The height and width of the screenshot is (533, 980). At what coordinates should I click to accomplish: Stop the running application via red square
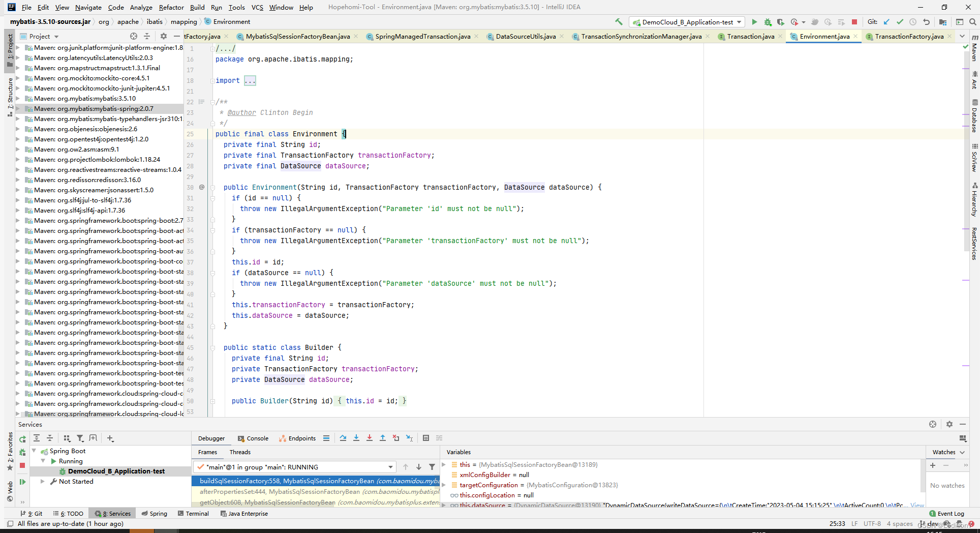(854, 22)
